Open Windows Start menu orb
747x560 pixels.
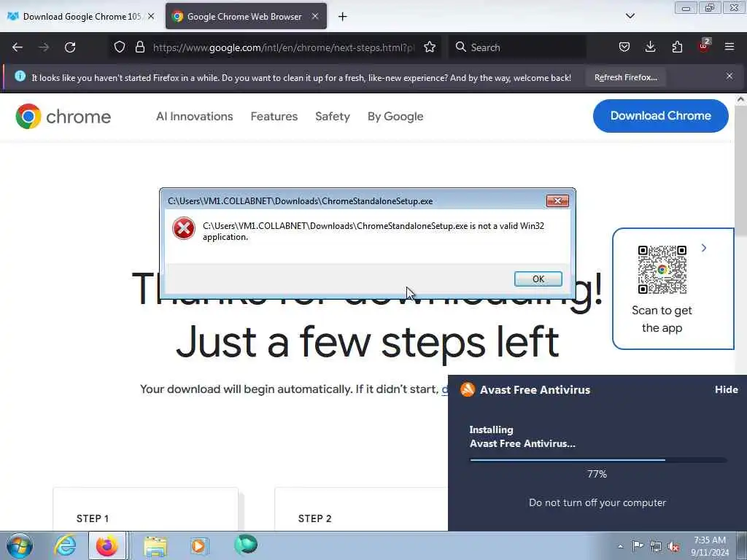pos(20,545)
